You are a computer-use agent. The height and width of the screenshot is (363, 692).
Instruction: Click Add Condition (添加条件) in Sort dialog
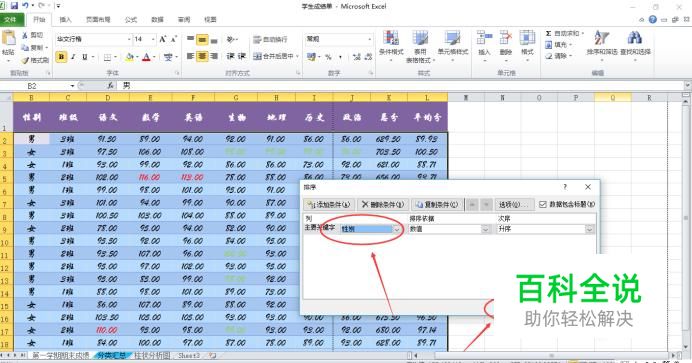329,204
